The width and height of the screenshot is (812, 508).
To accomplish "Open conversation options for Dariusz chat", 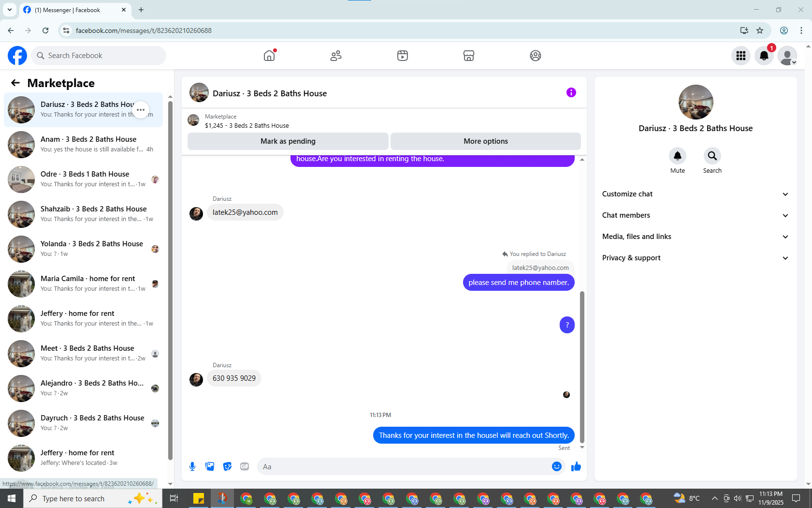I will pos(141,110).
